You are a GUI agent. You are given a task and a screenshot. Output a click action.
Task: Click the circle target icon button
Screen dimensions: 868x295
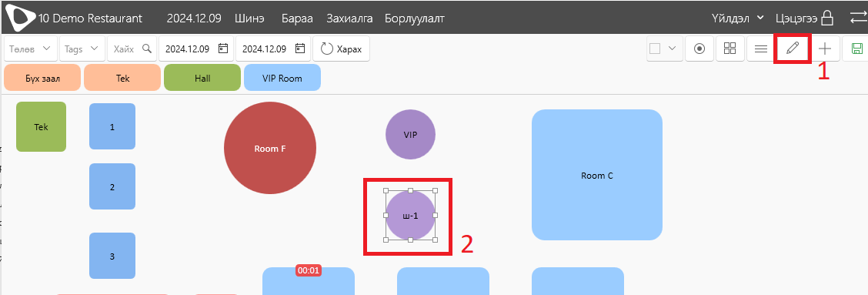coord(699,49)
